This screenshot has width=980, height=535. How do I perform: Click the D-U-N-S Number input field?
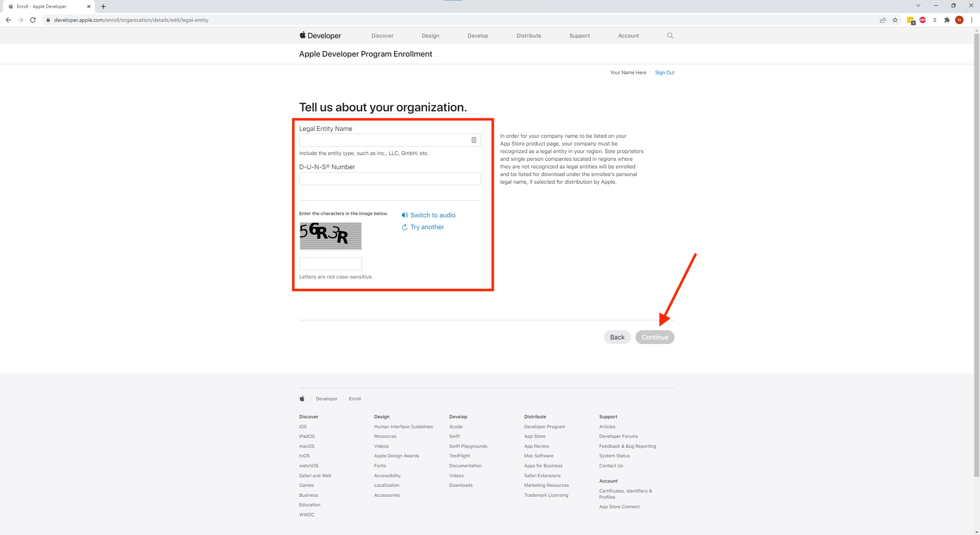coord(390,179)
